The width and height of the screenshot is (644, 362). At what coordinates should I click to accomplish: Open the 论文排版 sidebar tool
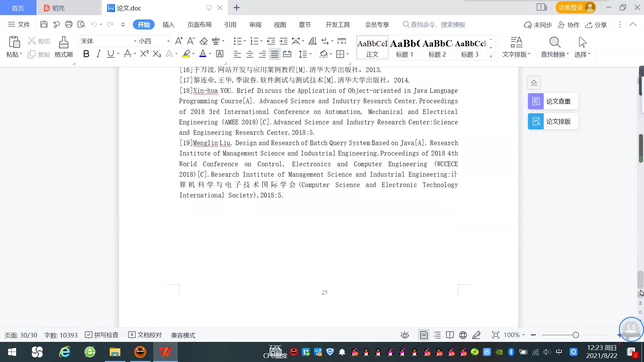(x=553, y=121)
